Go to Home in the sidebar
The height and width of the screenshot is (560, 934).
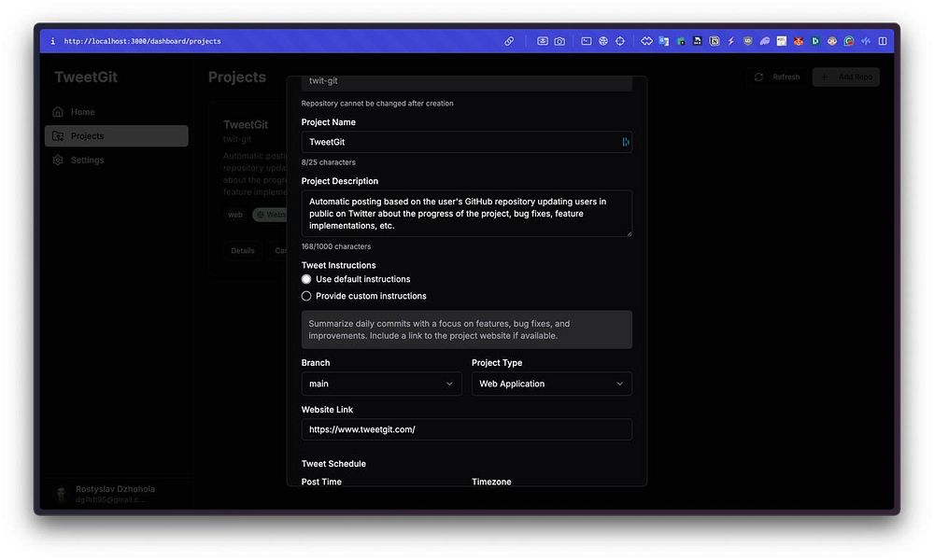[116, 112]
